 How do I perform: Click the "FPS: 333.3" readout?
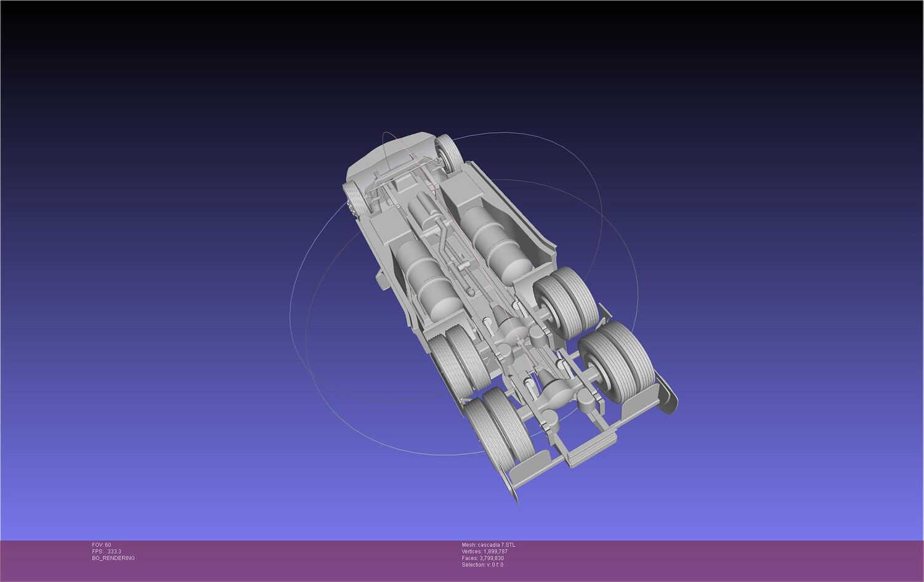107,552
